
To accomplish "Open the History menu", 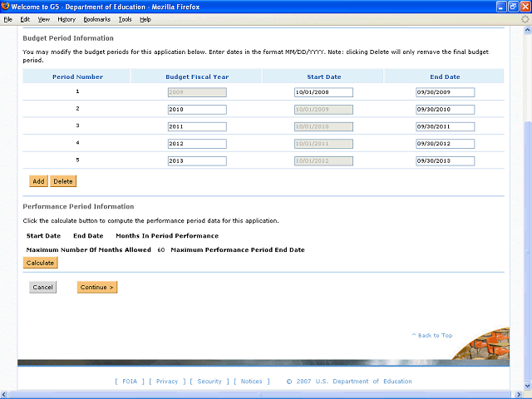I will click(66, 20).
